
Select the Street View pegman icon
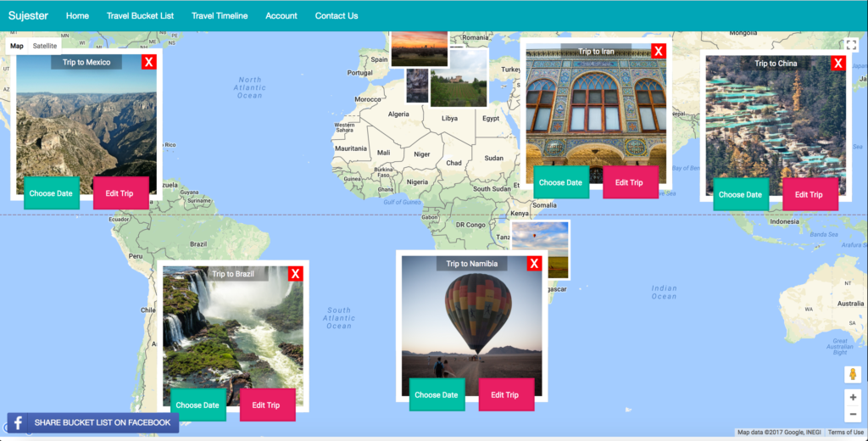coord(853,375)
